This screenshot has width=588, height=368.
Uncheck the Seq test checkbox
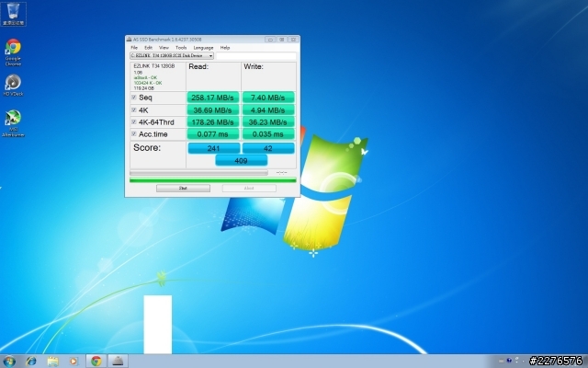(134, 98)
